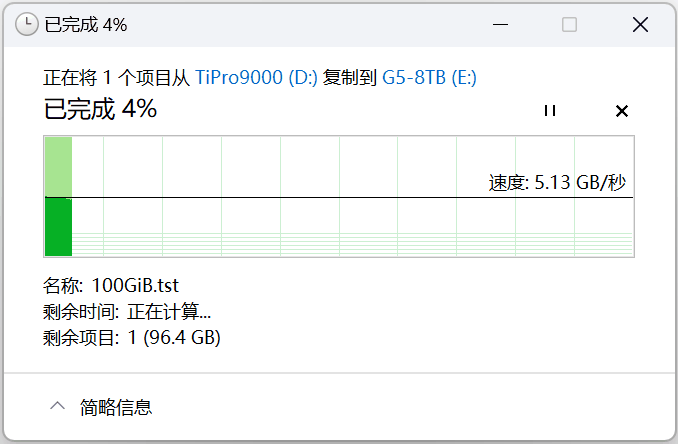Minimize the copy progress window
The image size is (678, 444).
click(498, 25)
